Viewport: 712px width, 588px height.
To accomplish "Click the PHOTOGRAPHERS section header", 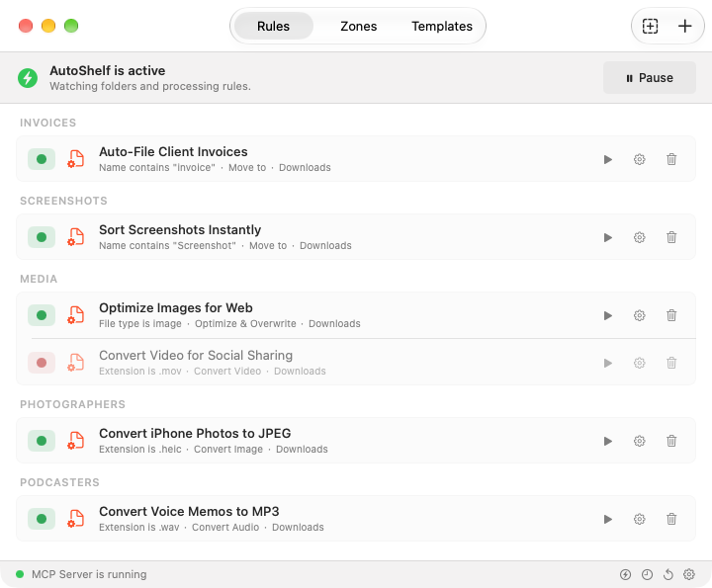I will point(72,405).
